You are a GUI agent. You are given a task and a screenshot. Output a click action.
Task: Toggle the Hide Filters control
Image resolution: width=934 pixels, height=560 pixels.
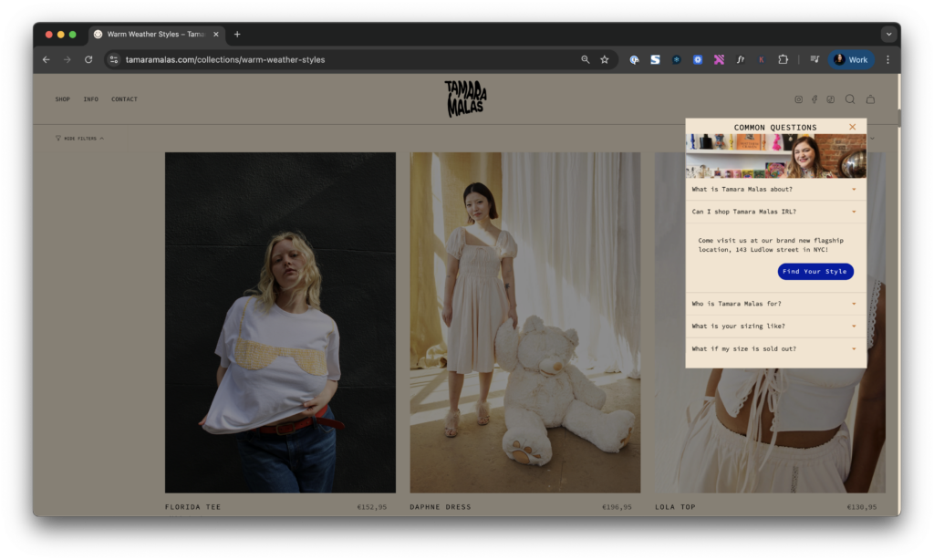point(79,139)
